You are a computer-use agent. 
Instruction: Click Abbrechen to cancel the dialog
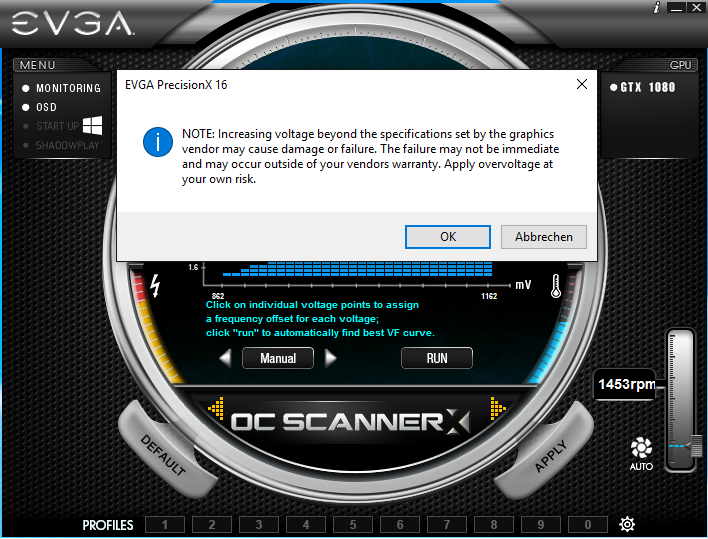(x=544, y=237)
